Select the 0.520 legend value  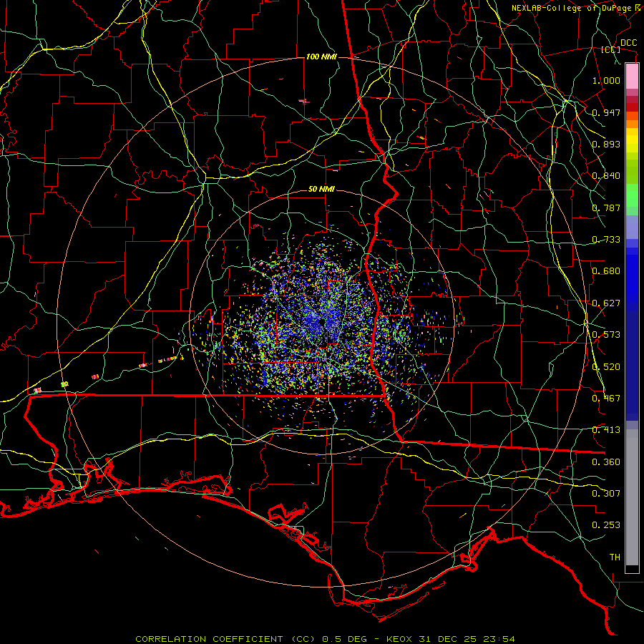[x=606, y=367]
